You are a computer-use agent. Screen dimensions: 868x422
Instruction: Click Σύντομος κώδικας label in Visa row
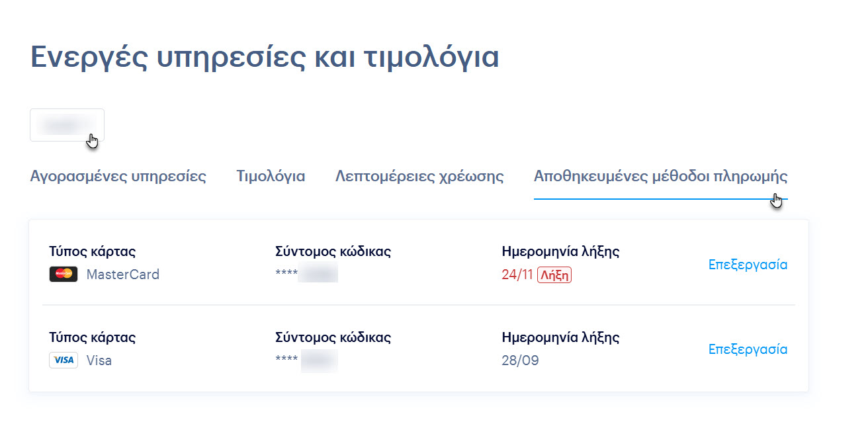tap(333, 337)
